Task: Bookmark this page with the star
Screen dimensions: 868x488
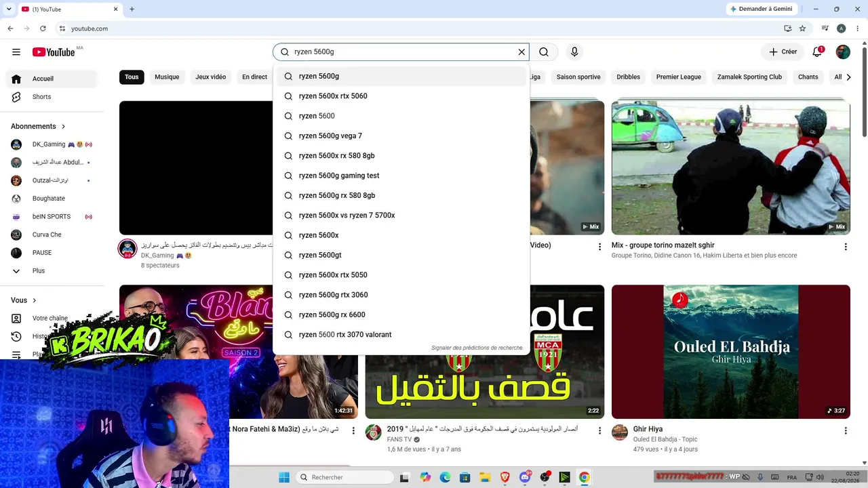Action: click(x=802, y=28)
